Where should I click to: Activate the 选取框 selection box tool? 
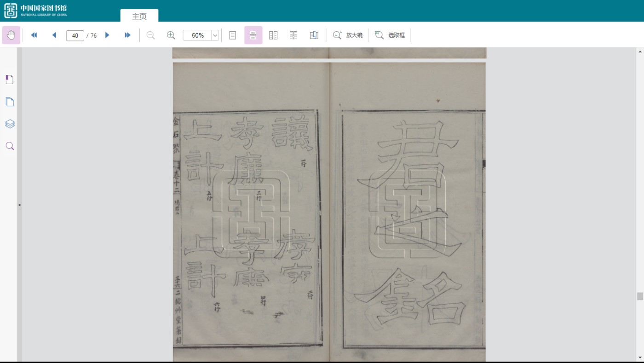390,35
